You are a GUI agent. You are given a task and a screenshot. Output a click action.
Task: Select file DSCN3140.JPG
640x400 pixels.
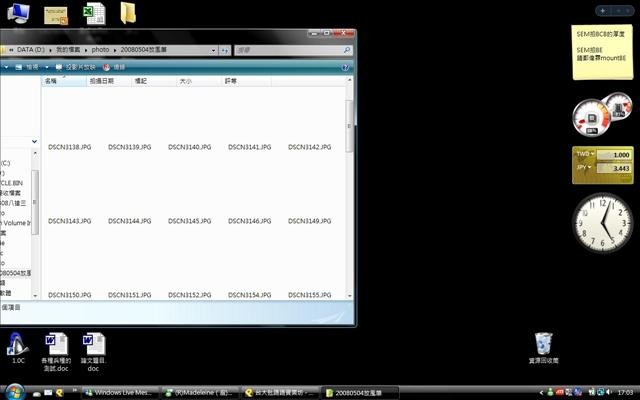[189, 147]
